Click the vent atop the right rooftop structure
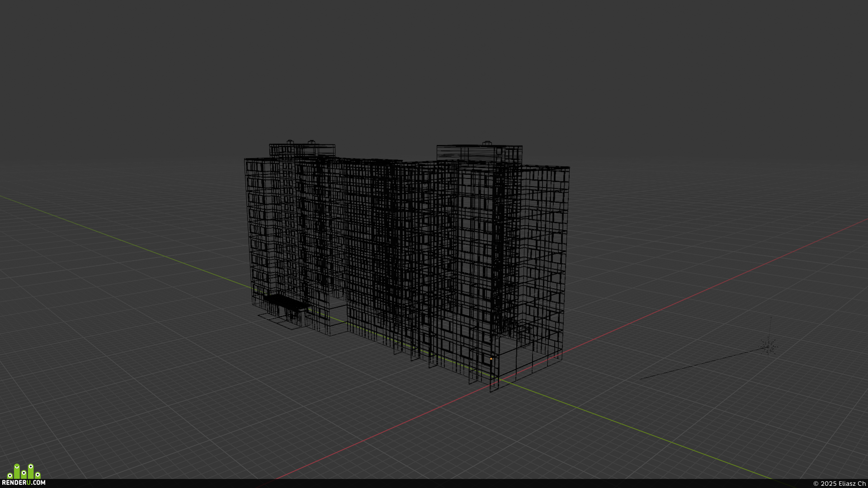 tap(487, 143)
